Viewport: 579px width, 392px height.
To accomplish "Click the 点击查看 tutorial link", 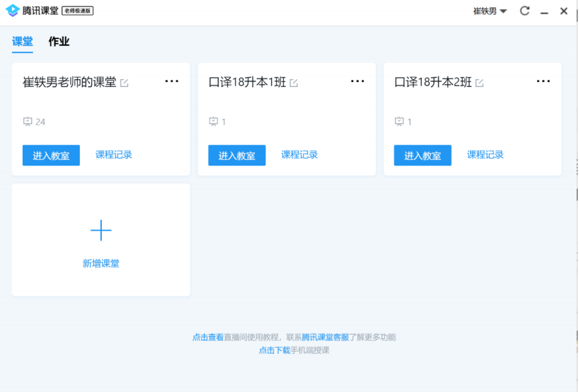I will click(x=208, y=338).
